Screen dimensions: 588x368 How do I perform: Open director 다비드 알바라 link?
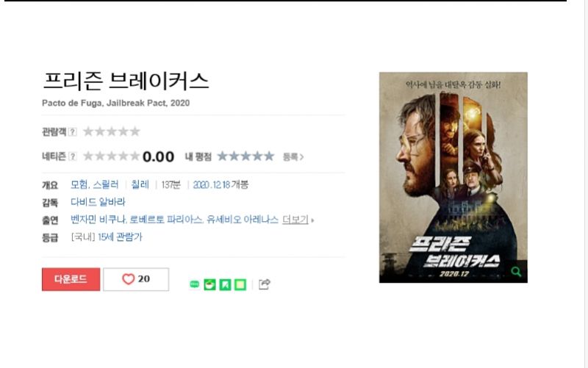98,202
